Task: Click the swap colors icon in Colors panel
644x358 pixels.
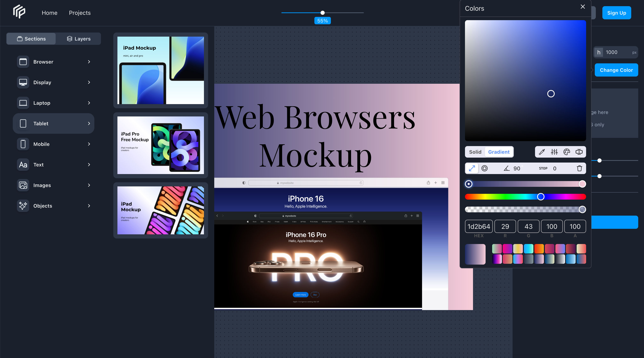Action: coord(579,152)
